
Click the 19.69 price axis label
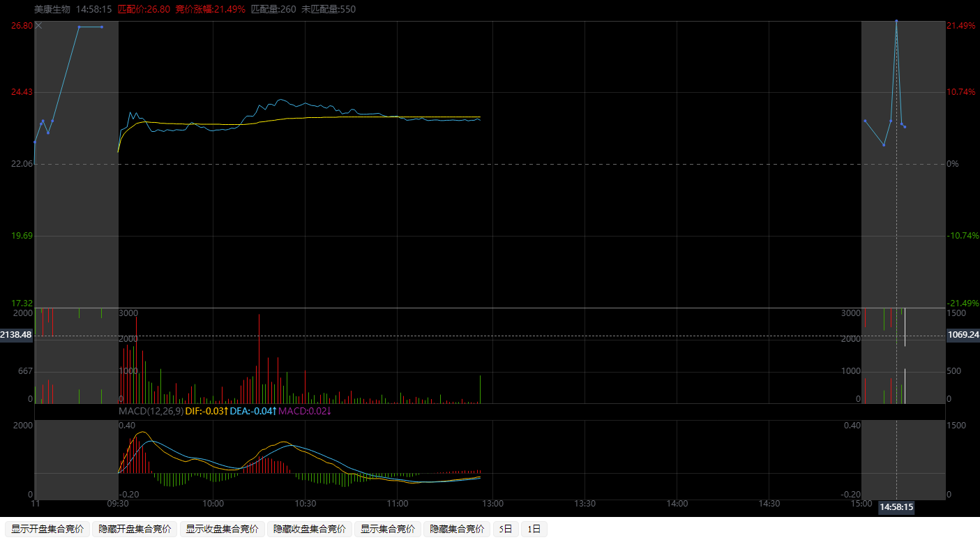tap(22, 236)
